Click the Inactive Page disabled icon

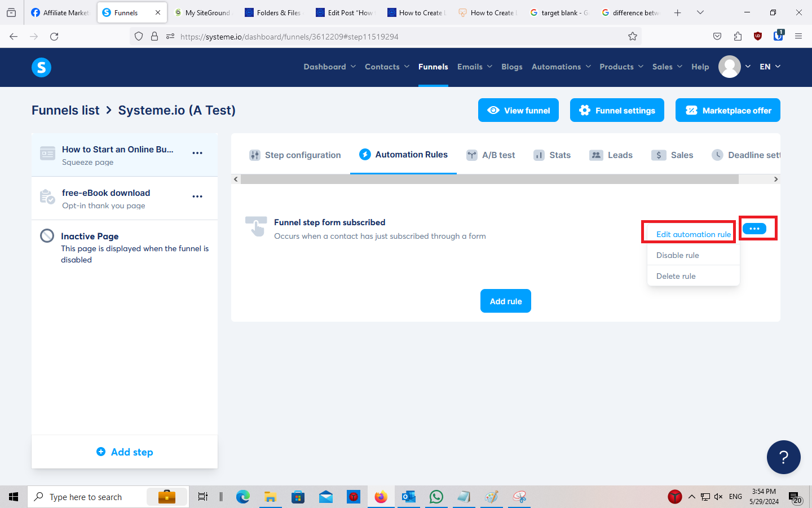47,236
